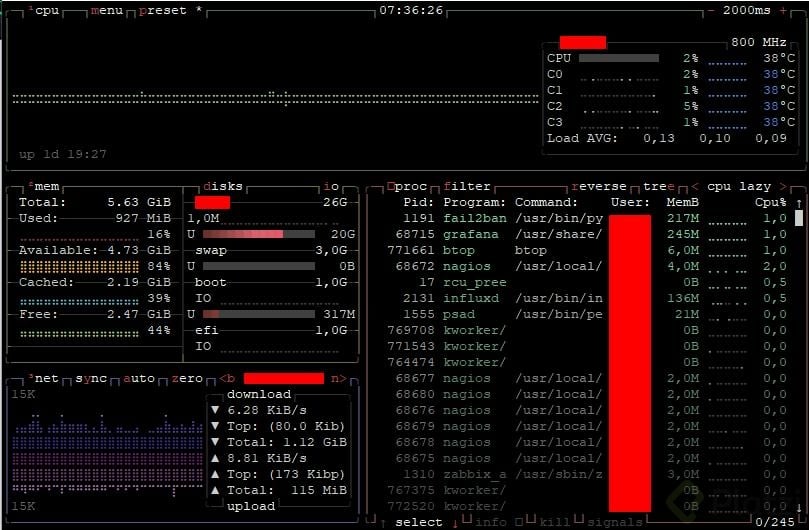Toggle reverse sorting of processes
The width and height of the screenshot is (809, 530).
click(598, 186)
